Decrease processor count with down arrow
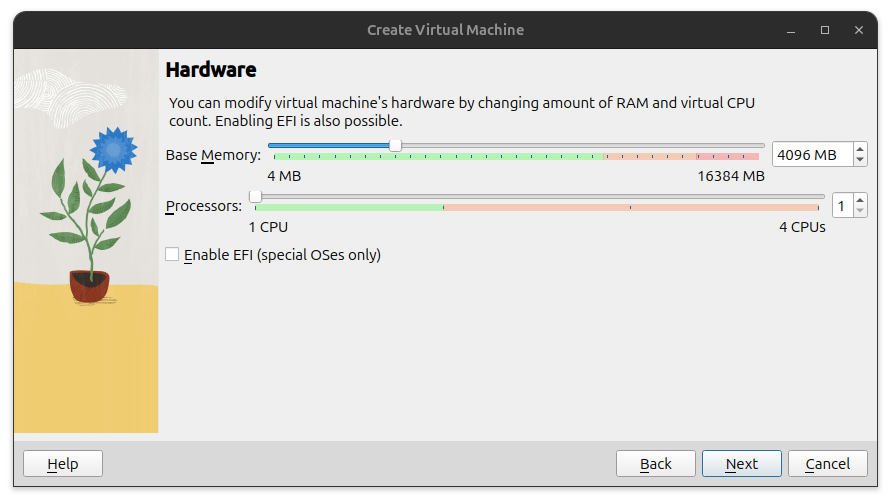 pos(860,211)
